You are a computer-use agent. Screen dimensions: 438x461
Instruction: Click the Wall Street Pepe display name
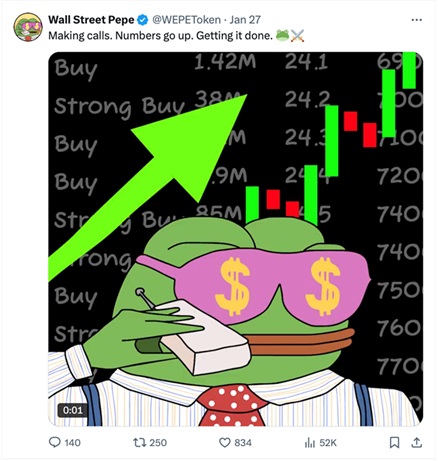point(91,20)
